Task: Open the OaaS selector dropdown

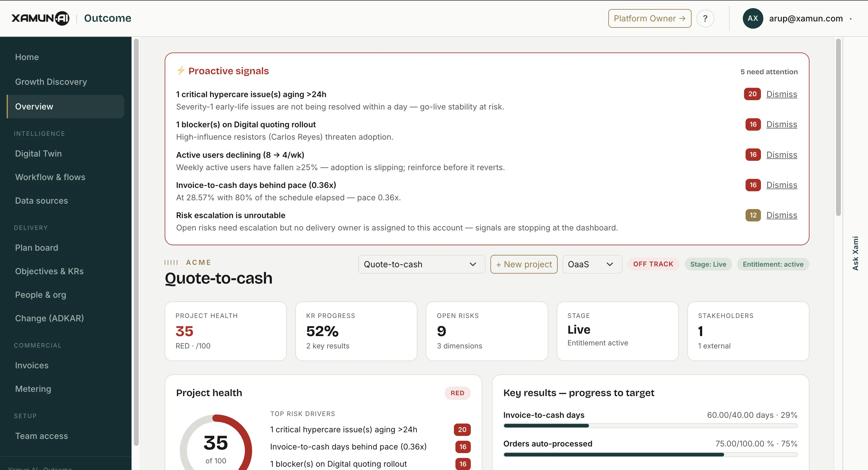Action: pos(592,264)
